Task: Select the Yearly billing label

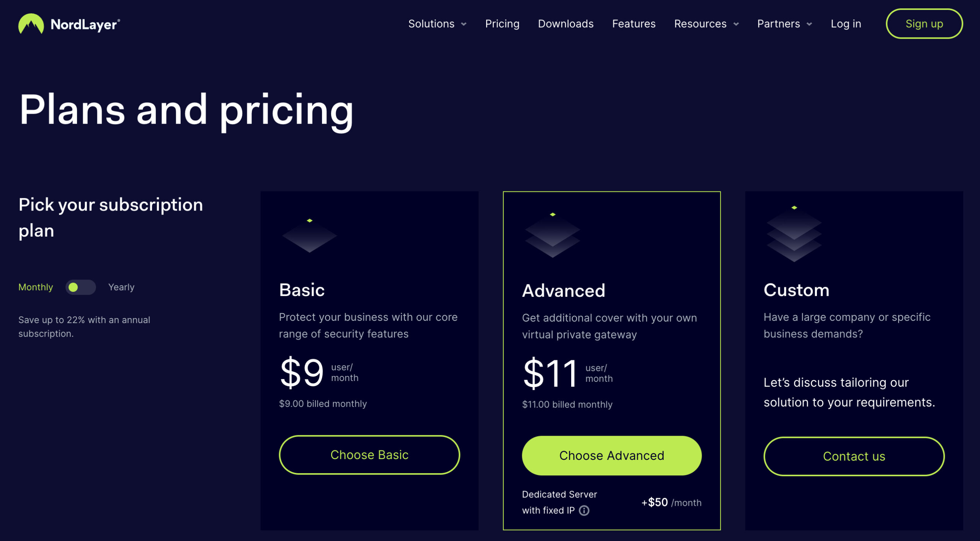Action: point(121,287)
